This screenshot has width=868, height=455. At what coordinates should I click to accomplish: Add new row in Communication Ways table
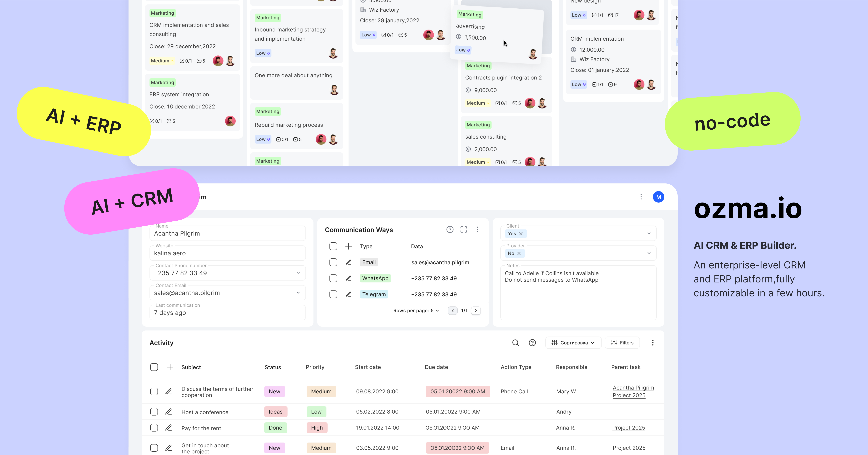pos(348,246)
